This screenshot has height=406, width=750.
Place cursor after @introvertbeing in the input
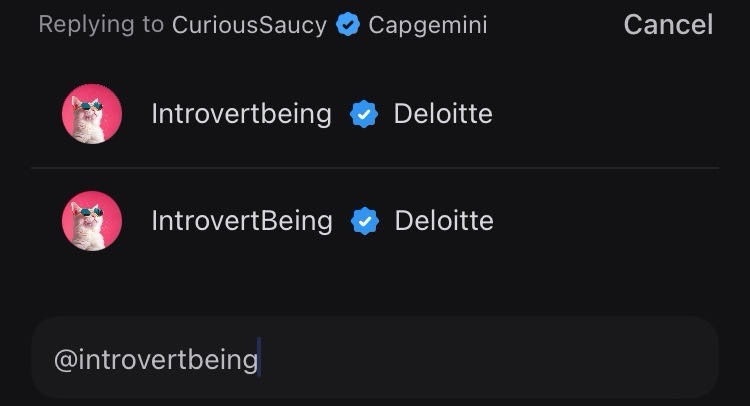coord(259,359)
